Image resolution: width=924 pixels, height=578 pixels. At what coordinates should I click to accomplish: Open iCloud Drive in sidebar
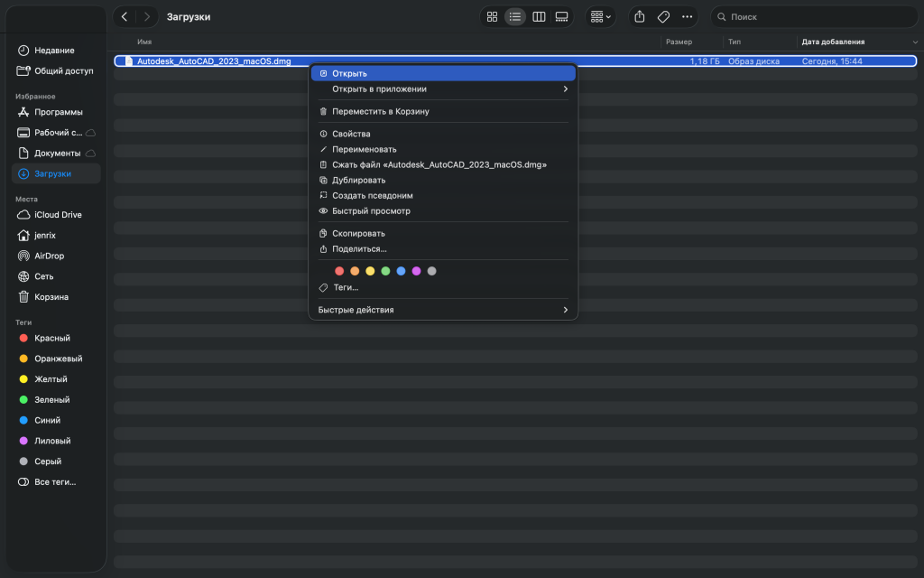[56, 215]
